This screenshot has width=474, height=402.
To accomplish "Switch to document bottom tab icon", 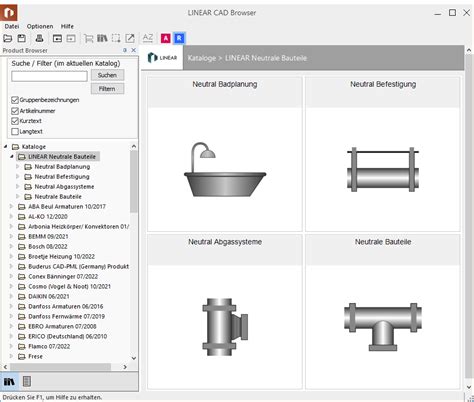I will pyautogui.click(x=27, y=381).
